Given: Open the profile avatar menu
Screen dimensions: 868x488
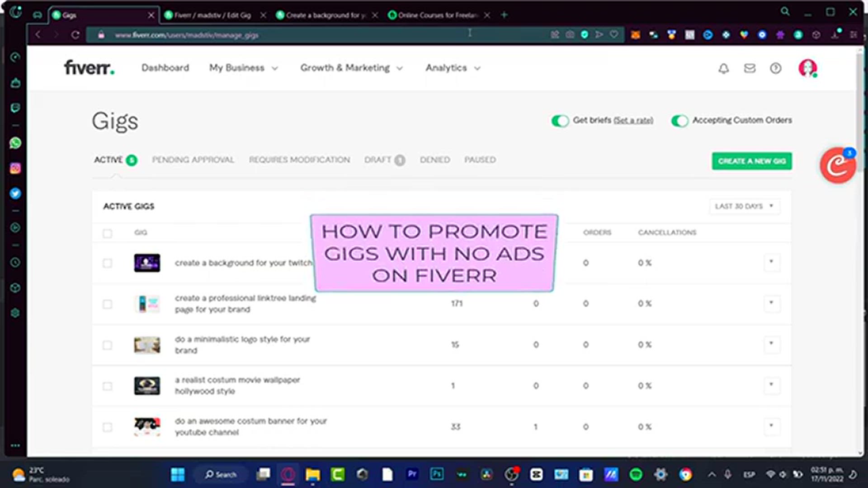Looking at the screenshot, I should (807, 68).
